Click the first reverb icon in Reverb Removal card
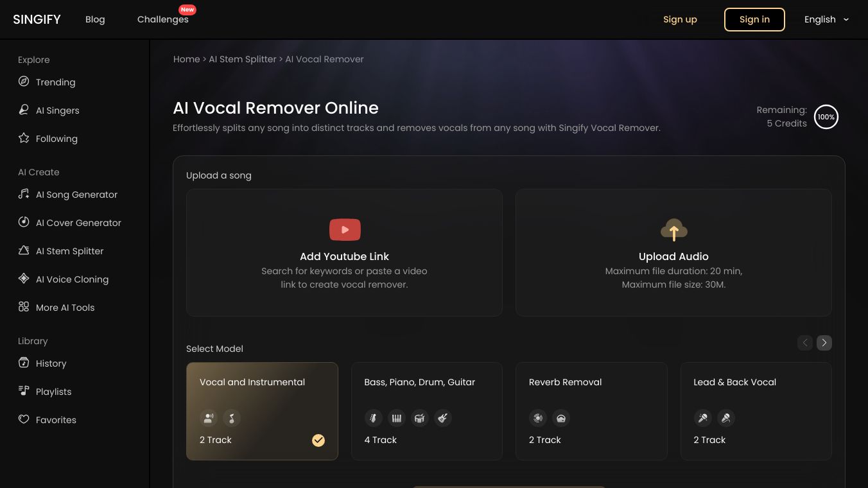 (x=538, y=419)
